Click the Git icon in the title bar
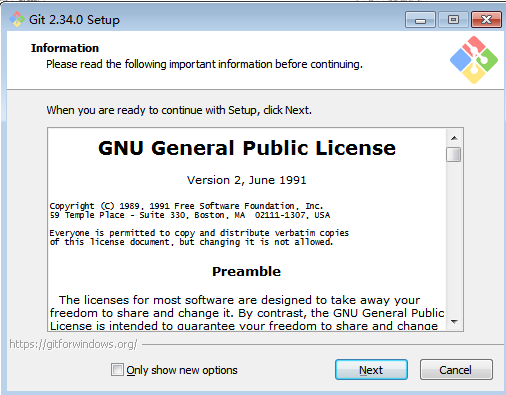 pyautogui.click(x=17, y=19)
